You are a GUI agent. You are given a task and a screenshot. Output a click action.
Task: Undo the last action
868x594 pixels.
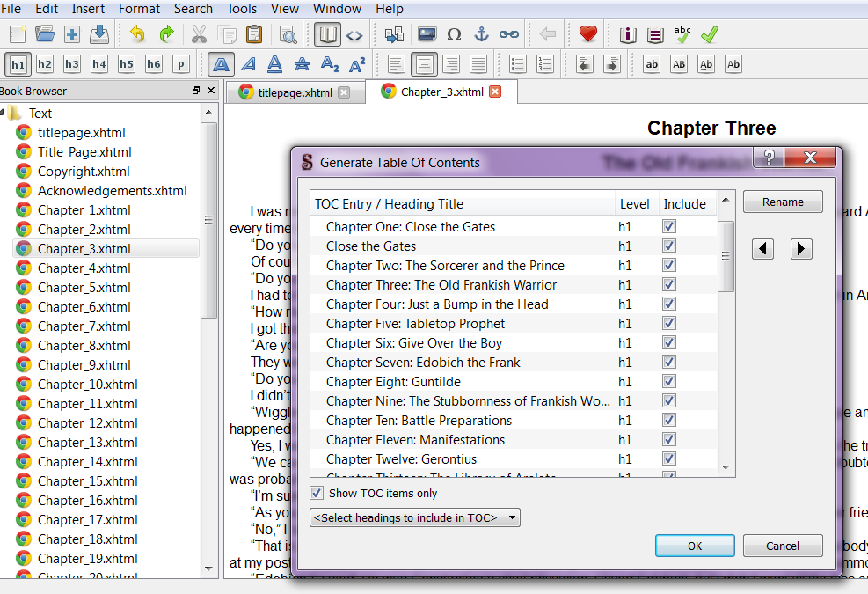(137, 34)
